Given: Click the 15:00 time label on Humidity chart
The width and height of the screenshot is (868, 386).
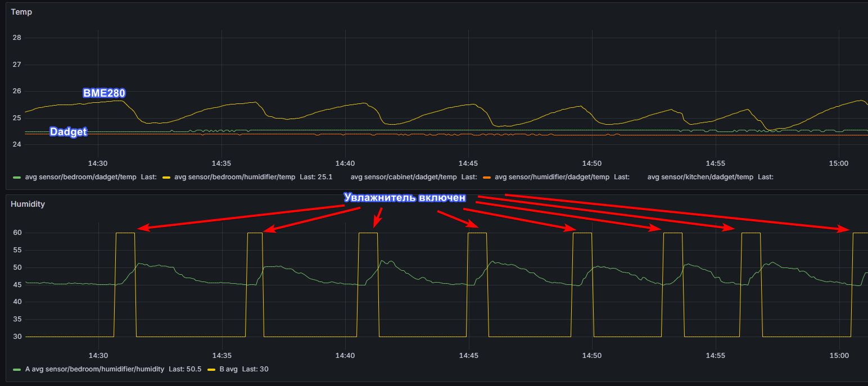Looking at the screenshot, I should 839,356.
